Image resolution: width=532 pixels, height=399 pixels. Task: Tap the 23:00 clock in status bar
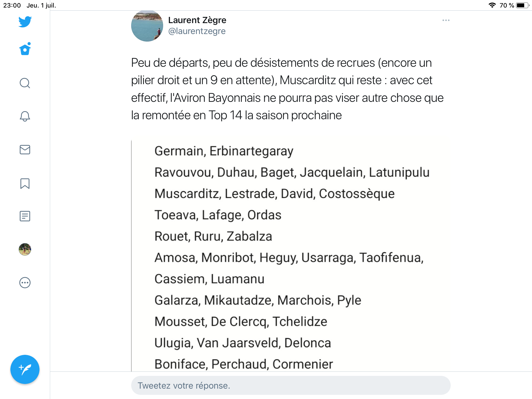tap(12, 5)
